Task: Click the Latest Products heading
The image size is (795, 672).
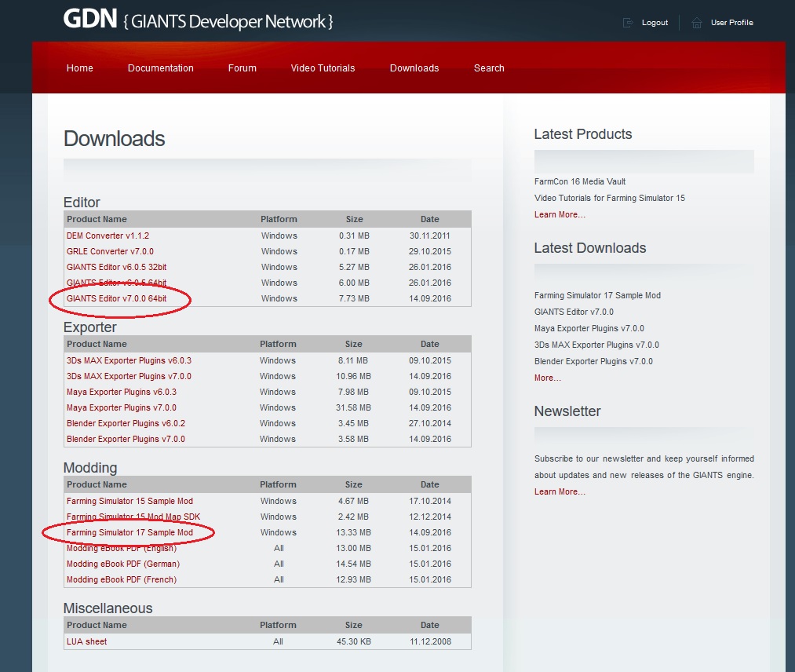Action: tap(583, 134)
